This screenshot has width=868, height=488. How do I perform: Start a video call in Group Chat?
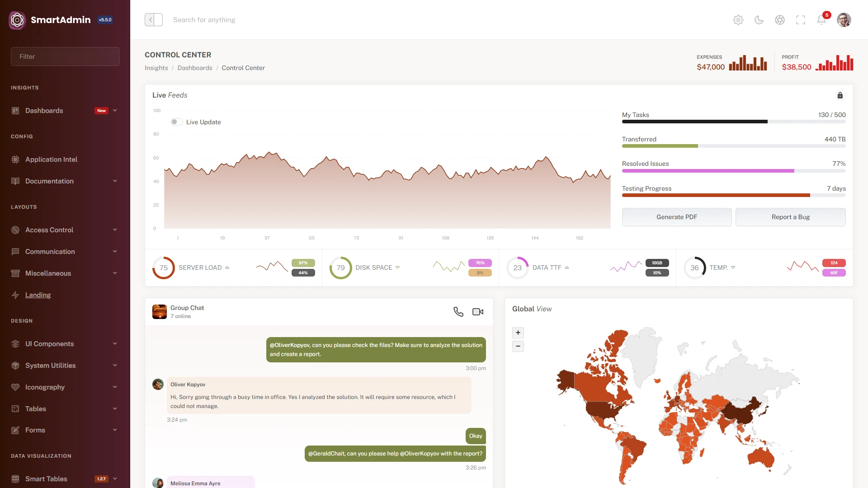[x=478, y=312]
